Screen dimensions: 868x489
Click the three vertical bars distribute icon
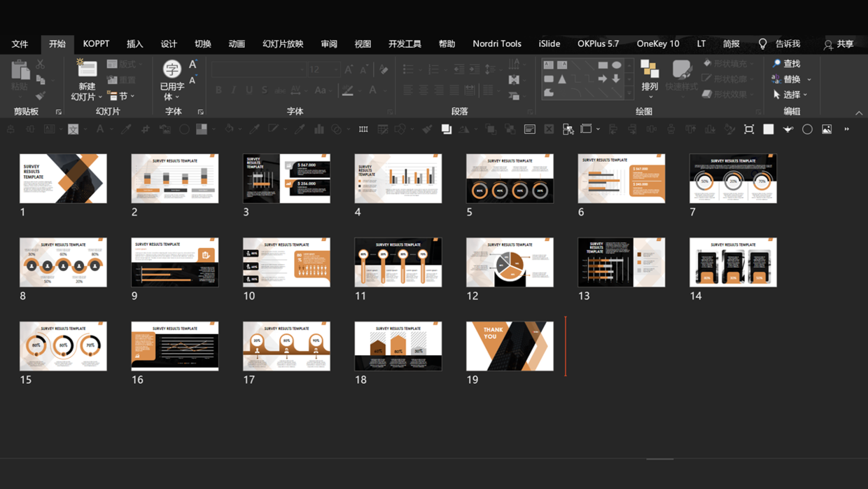(x=363, y=130)
